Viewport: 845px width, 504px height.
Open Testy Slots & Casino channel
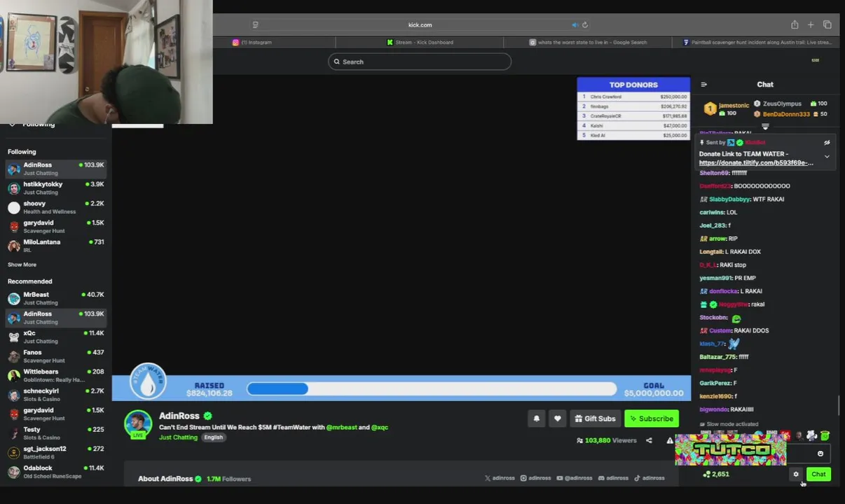point(56,433)
